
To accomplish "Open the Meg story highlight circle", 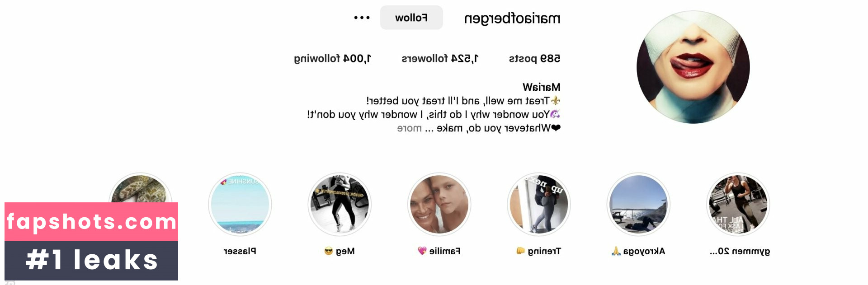I will [x=340, y=205].
